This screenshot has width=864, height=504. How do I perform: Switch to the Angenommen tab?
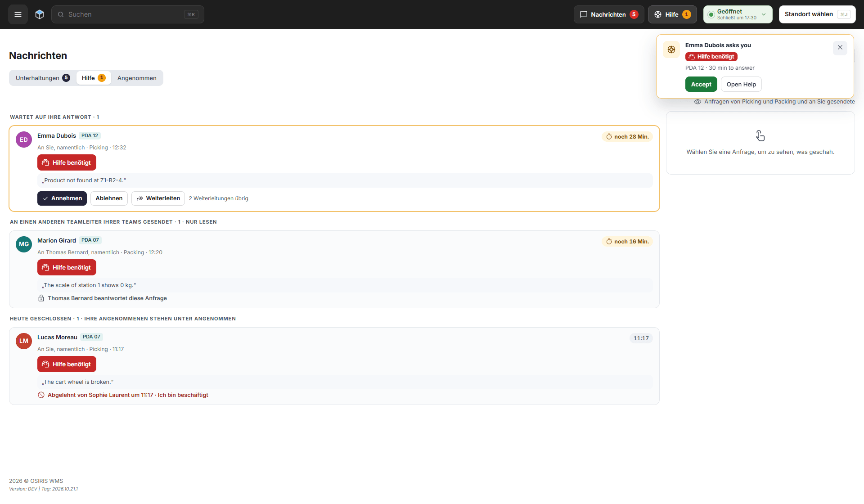pyautogui.click(x=137, y=78)
